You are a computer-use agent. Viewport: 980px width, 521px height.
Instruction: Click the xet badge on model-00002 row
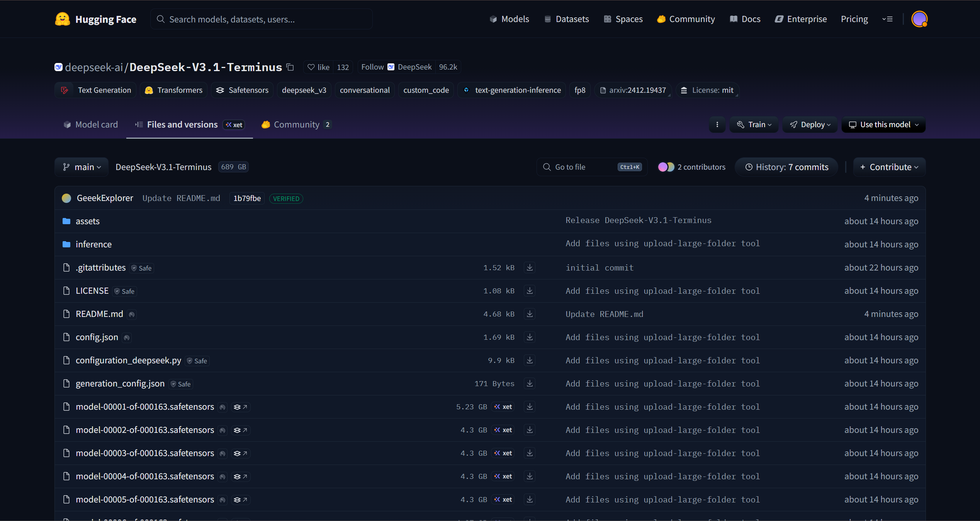pyautogui.click(x=503, y=430)
